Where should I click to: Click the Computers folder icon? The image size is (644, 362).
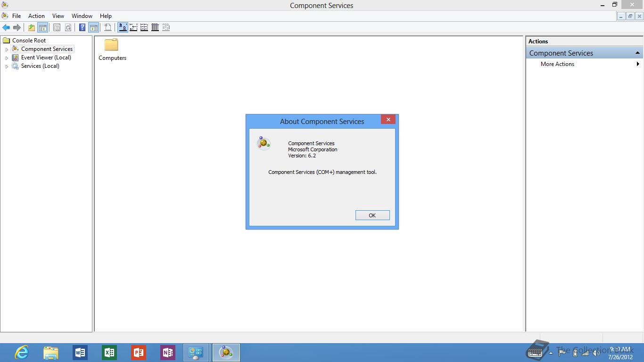(112, 45)
